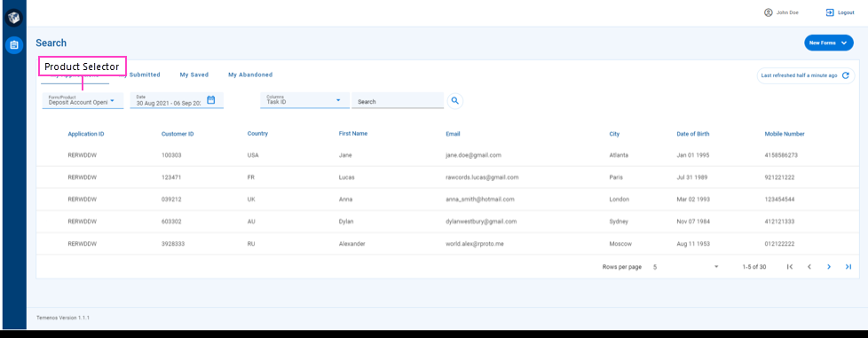This screenshot has width=868, height=338.
Task: Select Application ID RERWDDW in Jane's row
Action: pyautogui.click(x=82, y=155)
